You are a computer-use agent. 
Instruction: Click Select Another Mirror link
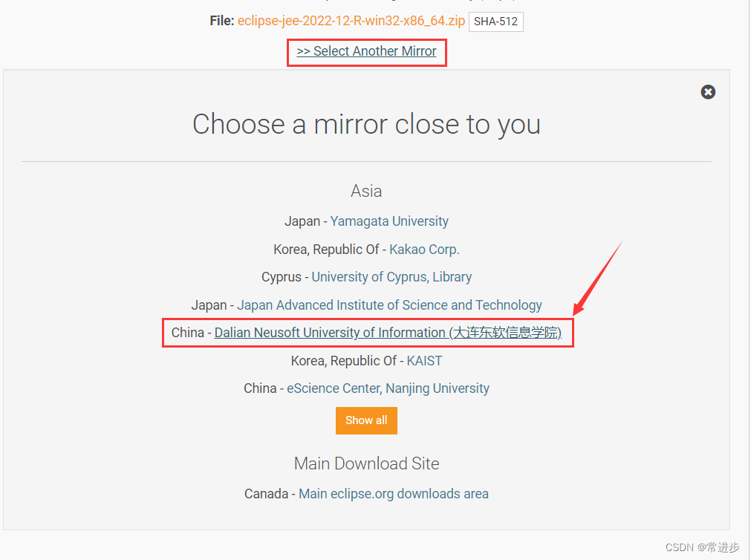[x=366, y=51]
